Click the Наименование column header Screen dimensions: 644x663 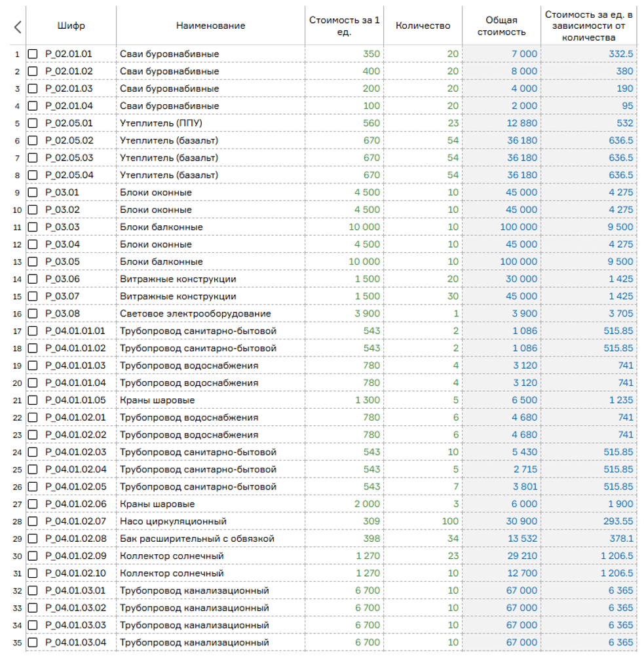pos(210,26)
